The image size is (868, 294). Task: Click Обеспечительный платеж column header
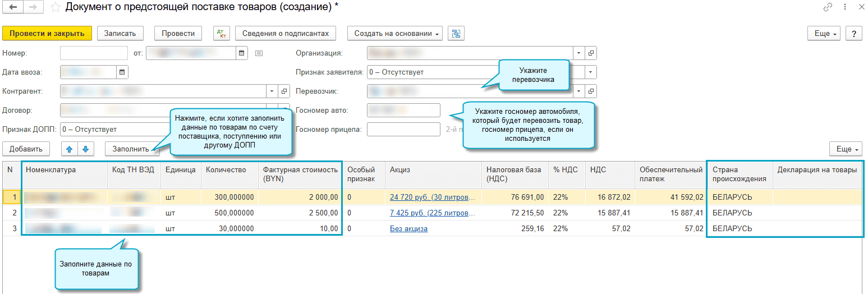671,175
